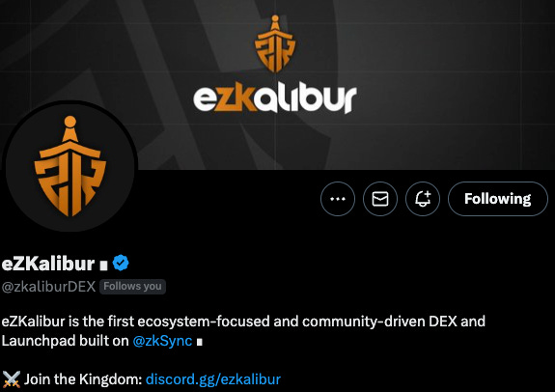The height and width of the screenshot is (392, 555).
Task: Click the small square emoji after display name
Action: tap(103, 266)
